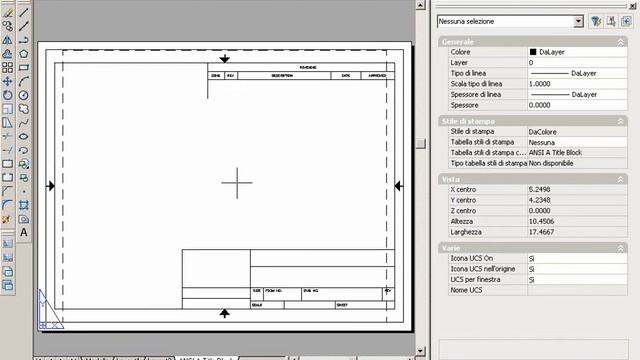The width and height of the screenshot is (640, 360).
Task: Click the Scala tipo di linea value 1.0000
Action: click(577, 84)
